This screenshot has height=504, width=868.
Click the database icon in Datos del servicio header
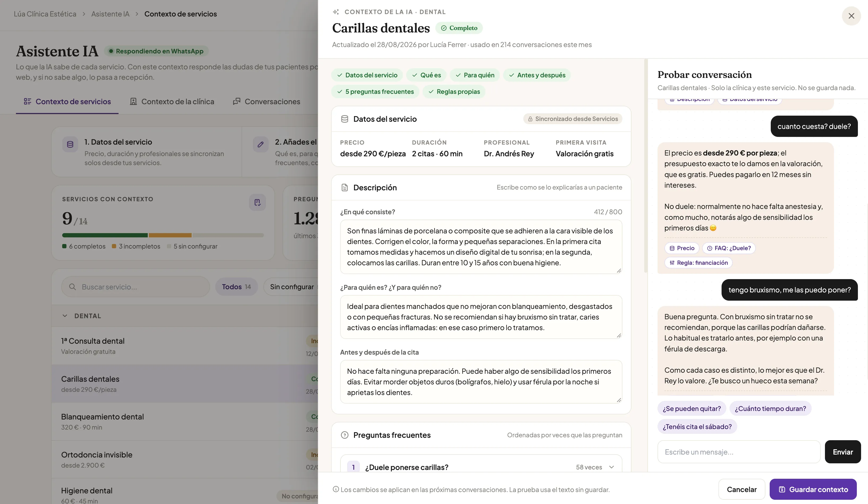click(344, 119)
